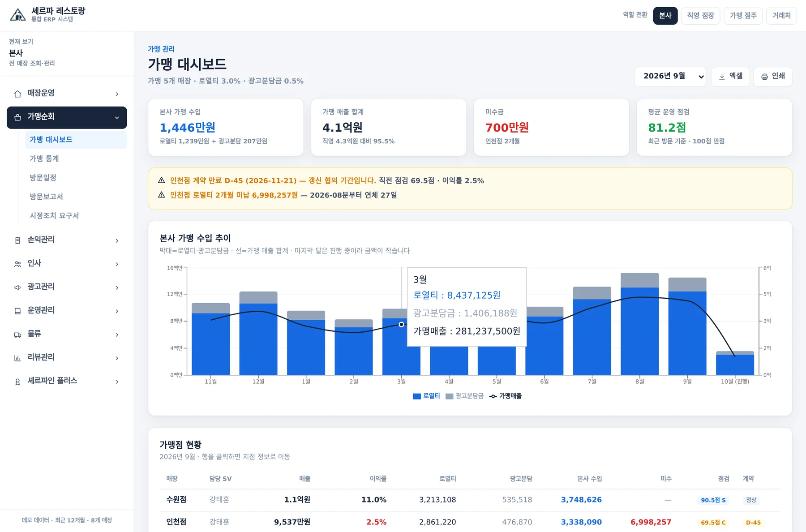The image size is (806, 532).
Task: Click the 인사 people icon
Action: (x=17, y=264)
